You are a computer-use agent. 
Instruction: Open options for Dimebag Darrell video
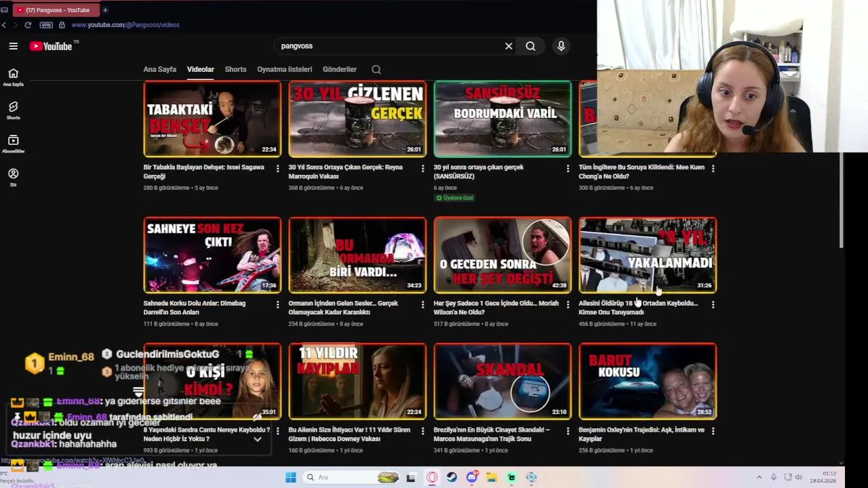(x=277, y=304)
